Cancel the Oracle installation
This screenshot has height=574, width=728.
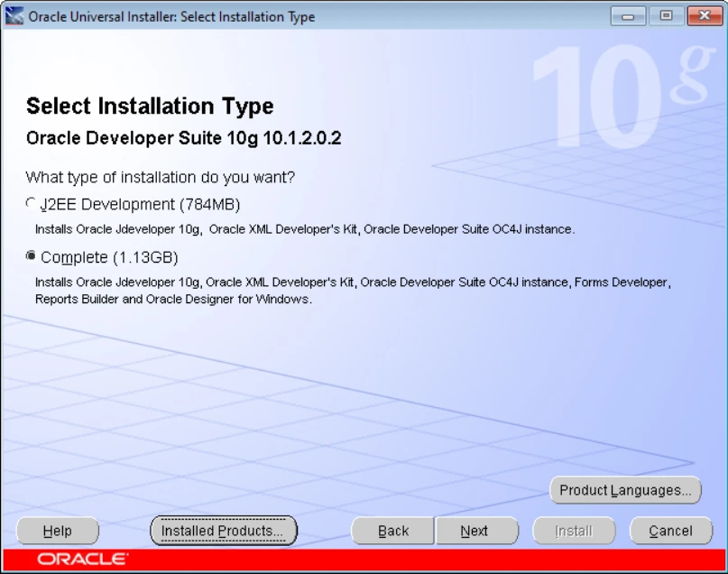[x=671, y=531]
